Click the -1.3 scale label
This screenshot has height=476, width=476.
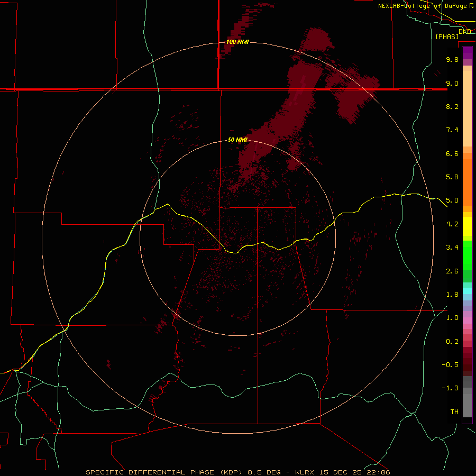(x=450, y=388)
